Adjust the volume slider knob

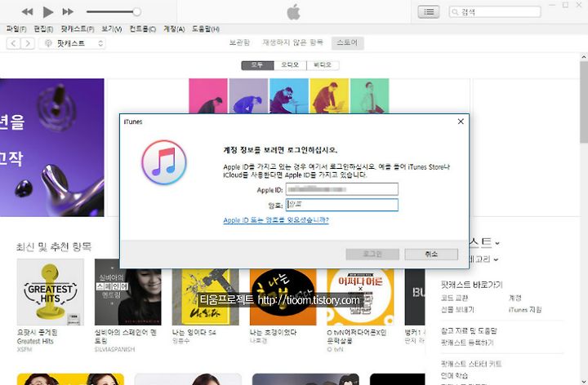tap(137, 11)
